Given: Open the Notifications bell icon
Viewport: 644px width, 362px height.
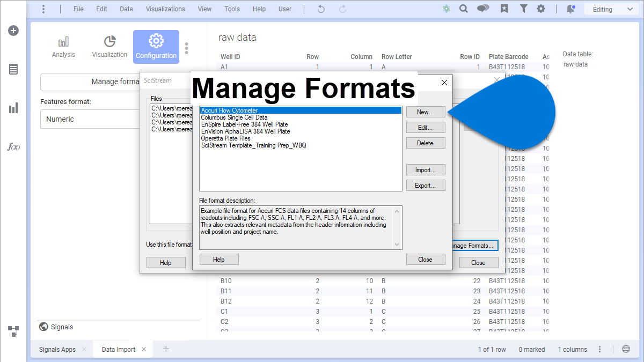Looking at the screenshot, I should (570, 9).
